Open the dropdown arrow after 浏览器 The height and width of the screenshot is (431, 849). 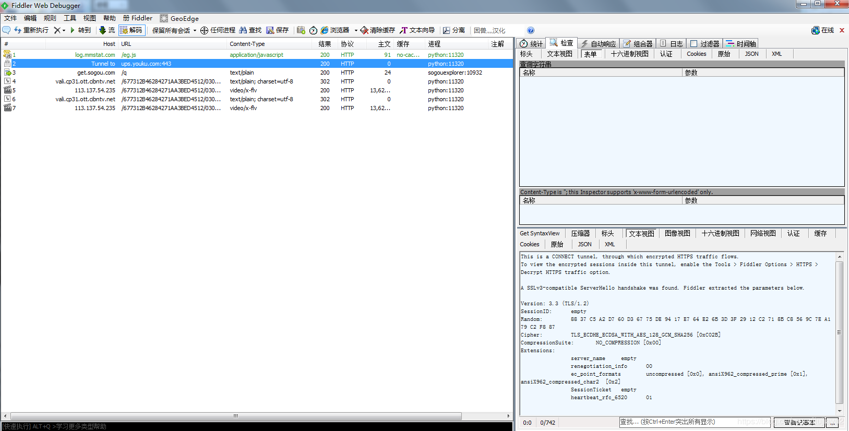(356, 30)
